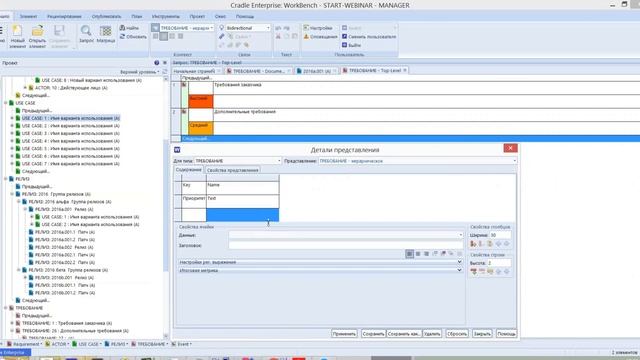Select ТРЕБОВАНИЕ: 1 : Требования заказчика tree item
The image size is (640, 360).
click(67, 323)
